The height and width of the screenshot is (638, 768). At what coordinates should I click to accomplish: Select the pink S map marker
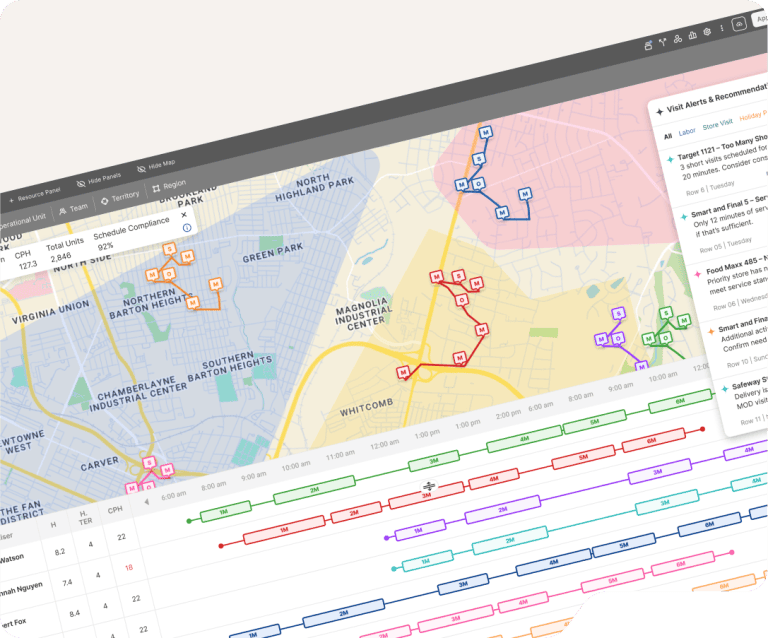[x=149, y=462]
